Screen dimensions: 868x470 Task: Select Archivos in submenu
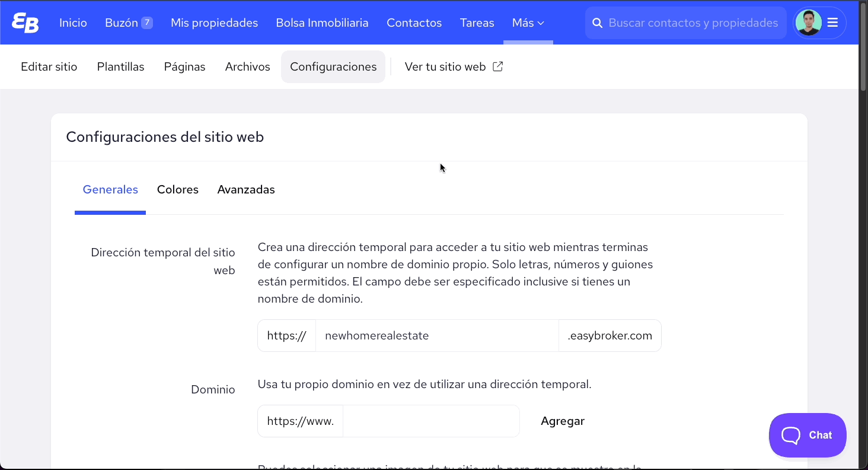click(x=247, y=66)
